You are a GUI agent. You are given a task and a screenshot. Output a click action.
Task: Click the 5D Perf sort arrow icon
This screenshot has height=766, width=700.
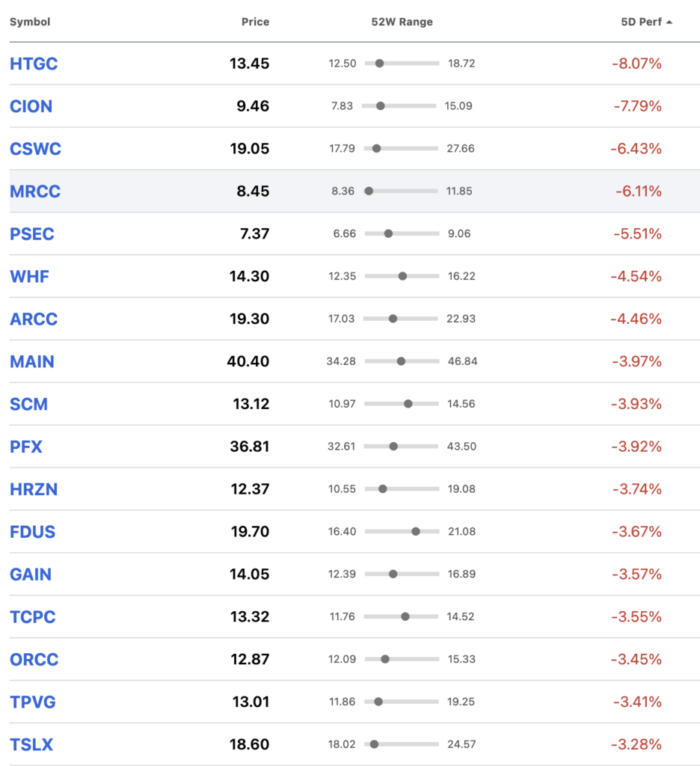pyautogui.click(x=669, y=22)
